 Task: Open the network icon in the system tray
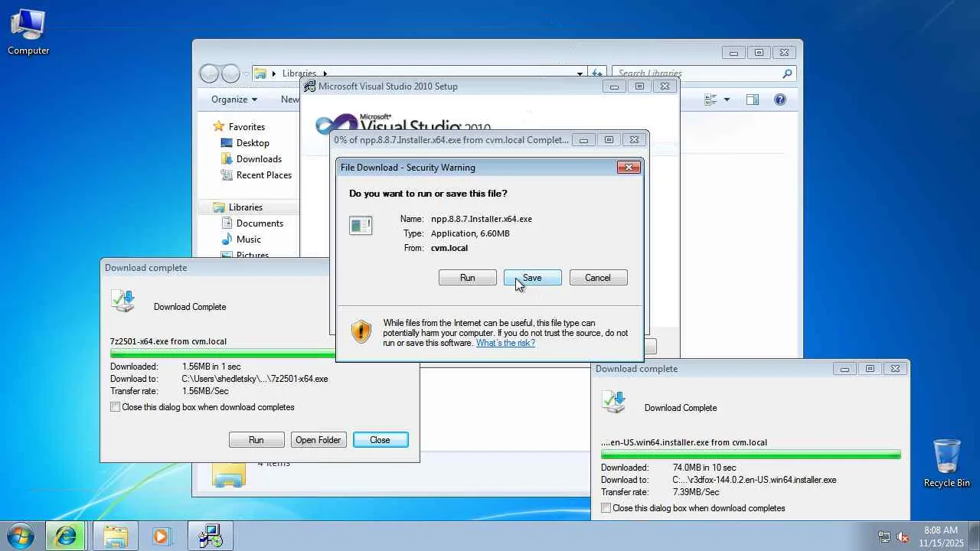884,536
